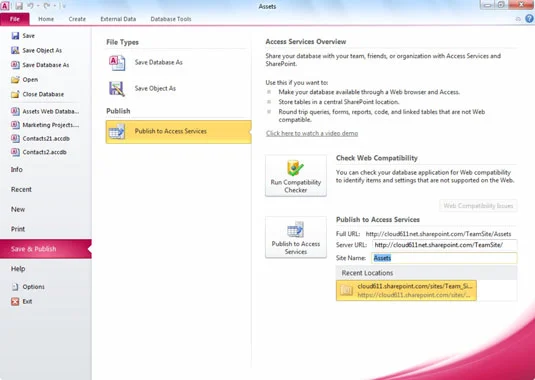Viewport: 535px width, 380px height.
Task: Click the Access Services Overview heading
Action: (306, 42)
